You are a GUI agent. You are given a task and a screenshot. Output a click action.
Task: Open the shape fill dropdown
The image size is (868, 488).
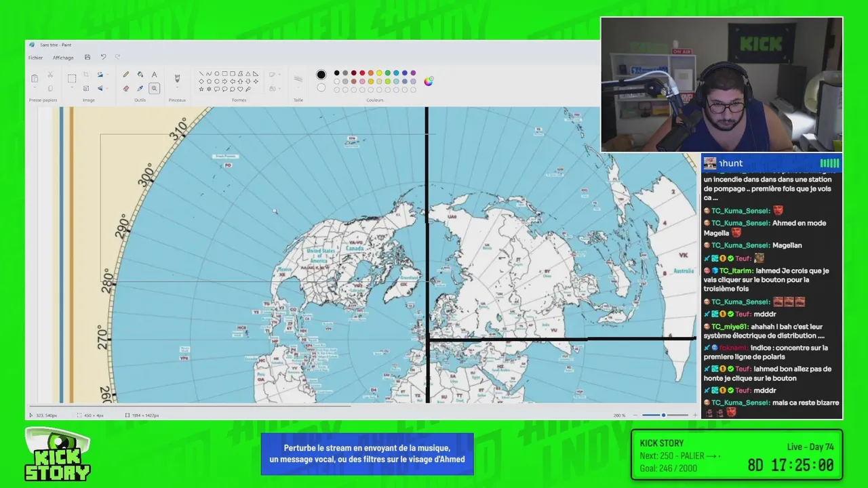(x=274, y=89)
